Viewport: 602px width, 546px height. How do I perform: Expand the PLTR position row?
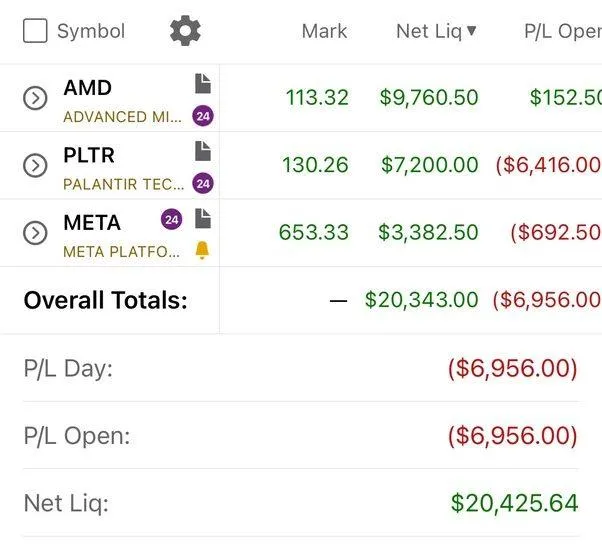tap(35, 165)
